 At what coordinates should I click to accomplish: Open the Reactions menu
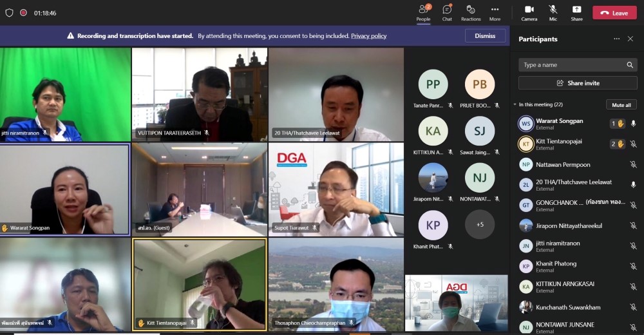[471, 12]
